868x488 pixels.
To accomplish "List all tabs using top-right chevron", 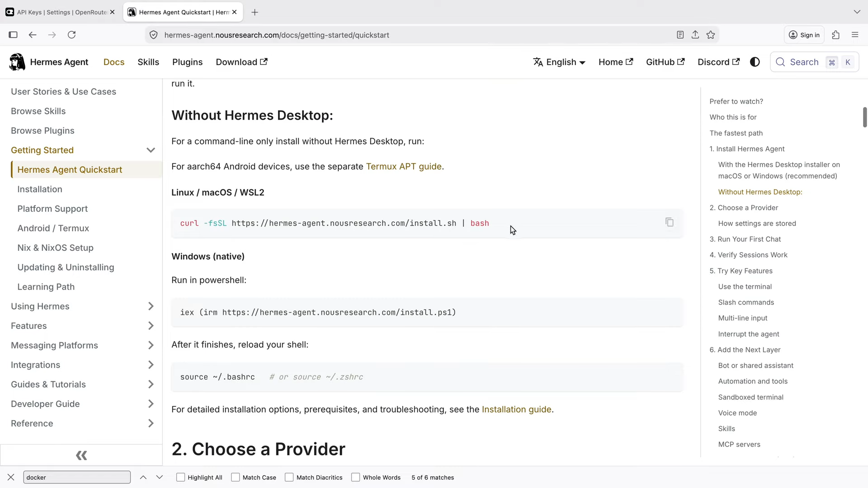I will point(857,12).
